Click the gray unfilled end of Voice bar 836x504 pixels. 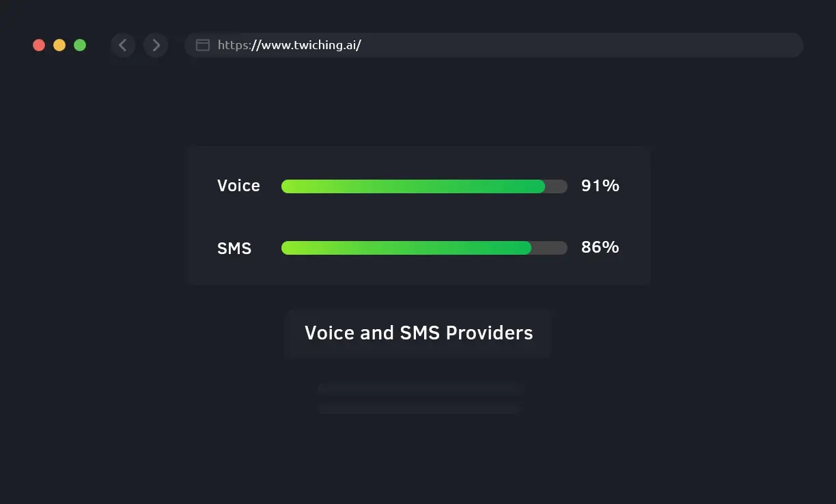(x=556, y=186)
